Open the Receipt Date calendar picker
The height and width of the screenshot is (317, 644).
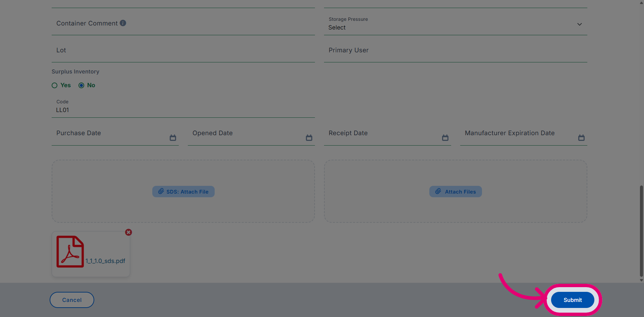(445, 138)
